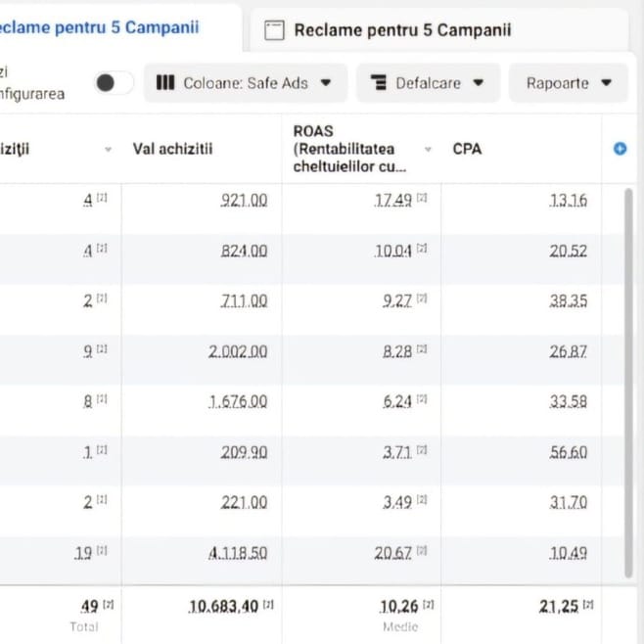This screenshot has height=644, width=644.
Task: Expand the Defalcare dropdown
Action: (428, 83)
